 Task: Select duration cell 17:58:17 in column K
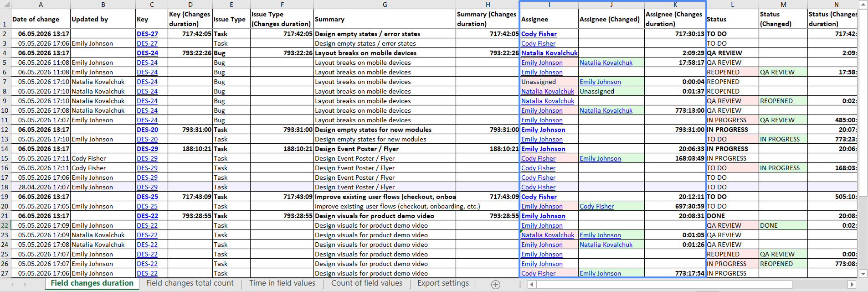point(675,63)
